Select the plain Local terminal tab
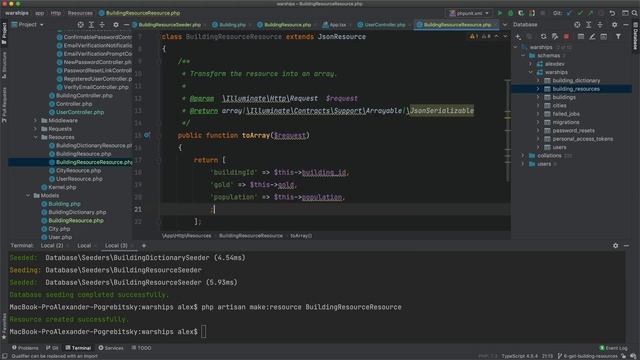This screenshot has height=360, width=640. 84,246
